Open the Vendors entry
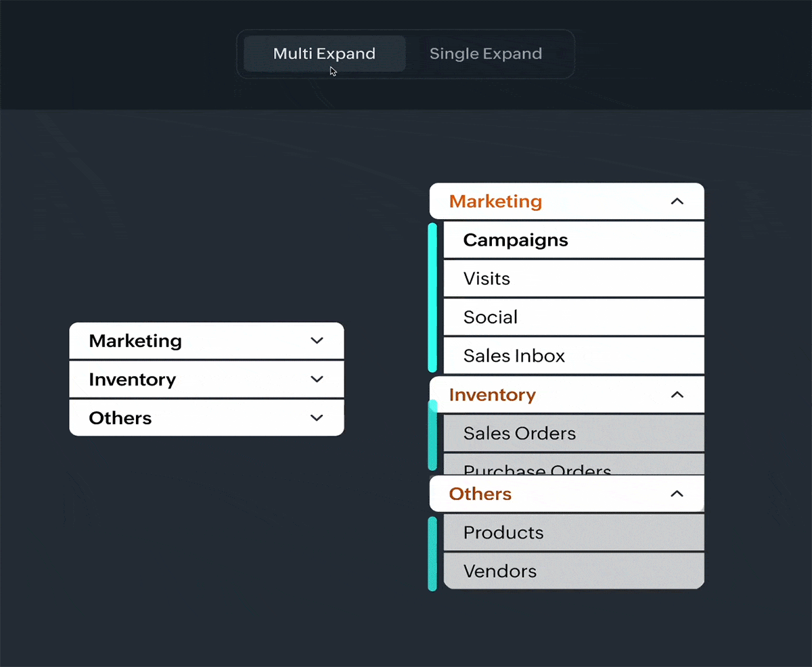Screen dimensions: 812x667 500,572
